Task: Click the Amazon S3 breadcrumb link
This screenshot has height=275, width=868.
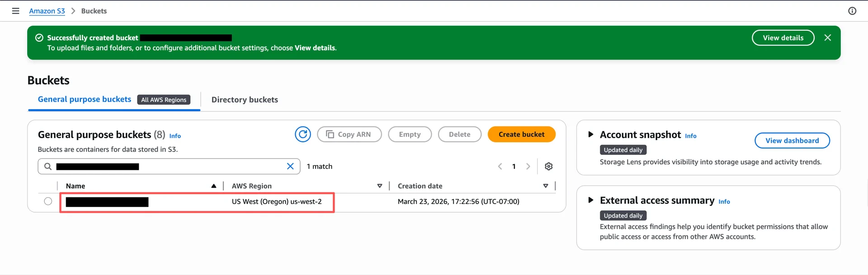Action: pos(47,11)
